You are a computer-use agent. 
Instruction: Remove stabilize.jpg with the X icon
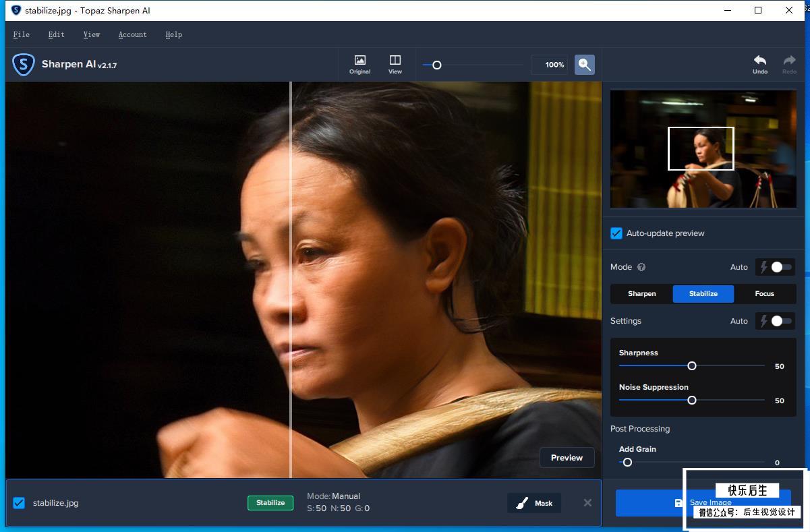[587, 503]
